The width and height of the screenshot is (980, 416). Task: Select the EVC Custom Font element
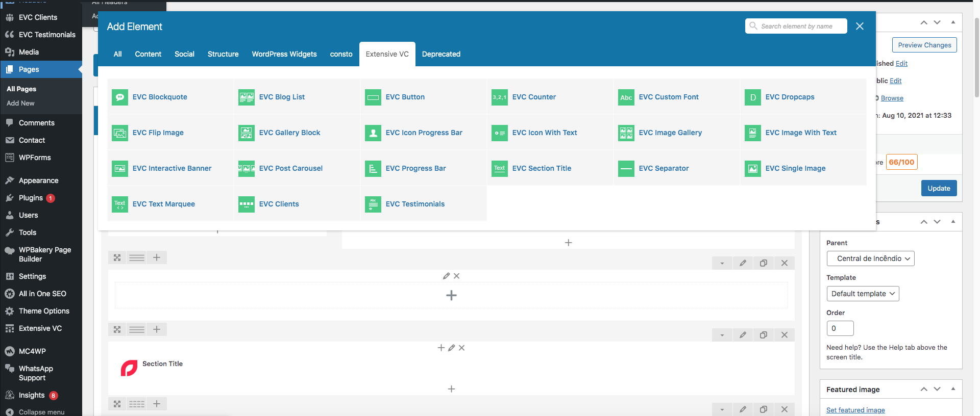pos(677,97)
